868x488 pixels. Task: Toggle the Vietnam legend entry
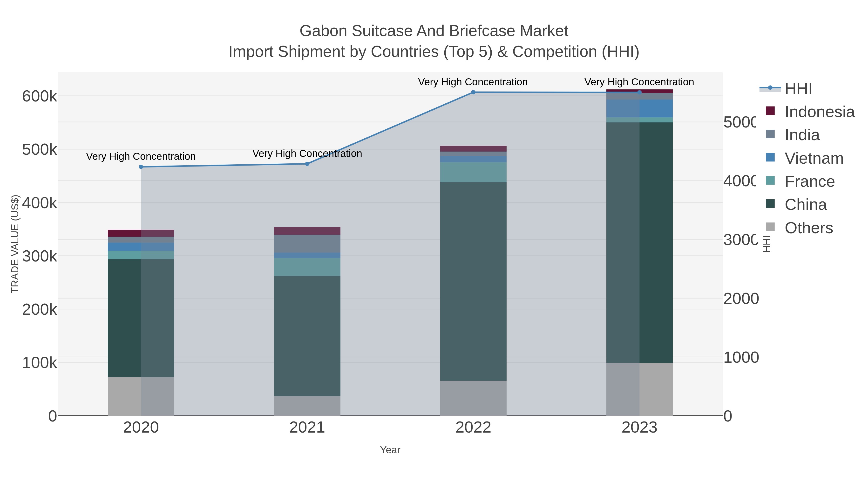pyautogui.click(x=804, y=158)
